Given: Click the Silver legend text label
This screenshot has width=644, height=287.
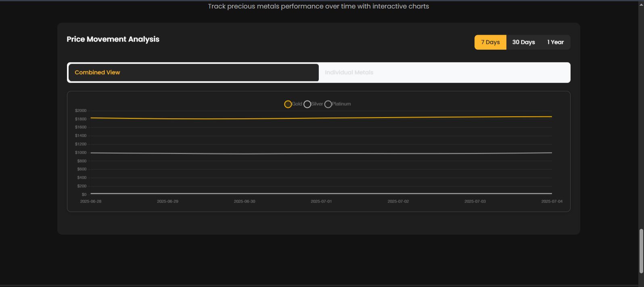Looking at the screenshot, I should [x=317, y=104].
